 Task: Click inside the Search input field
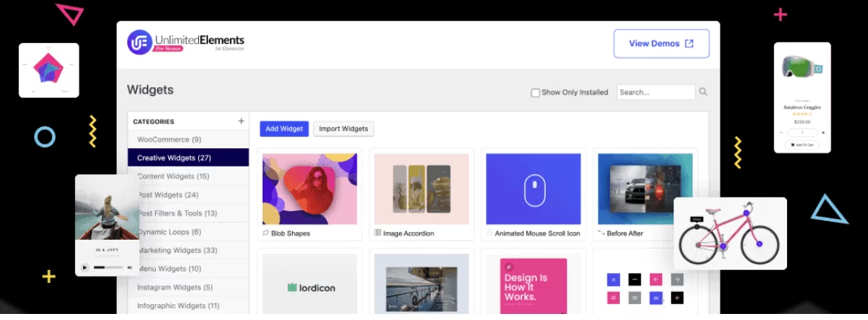655,92
